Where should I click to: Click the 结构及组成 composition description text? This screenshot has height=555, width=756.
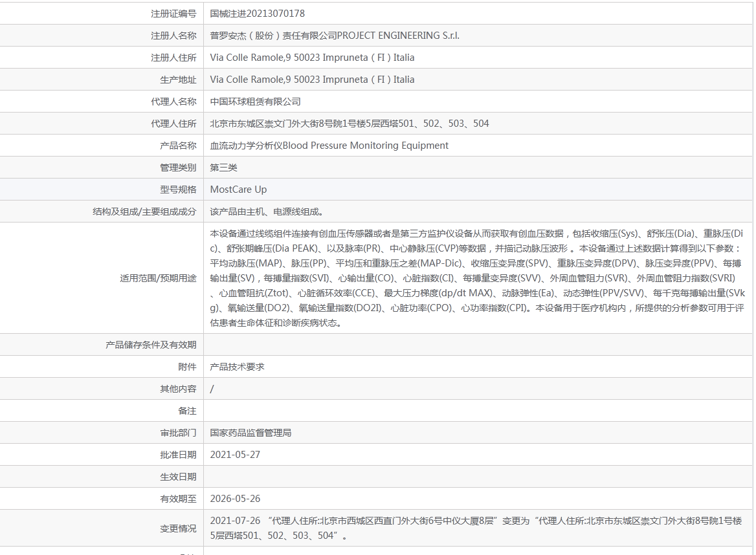[267, 212]
